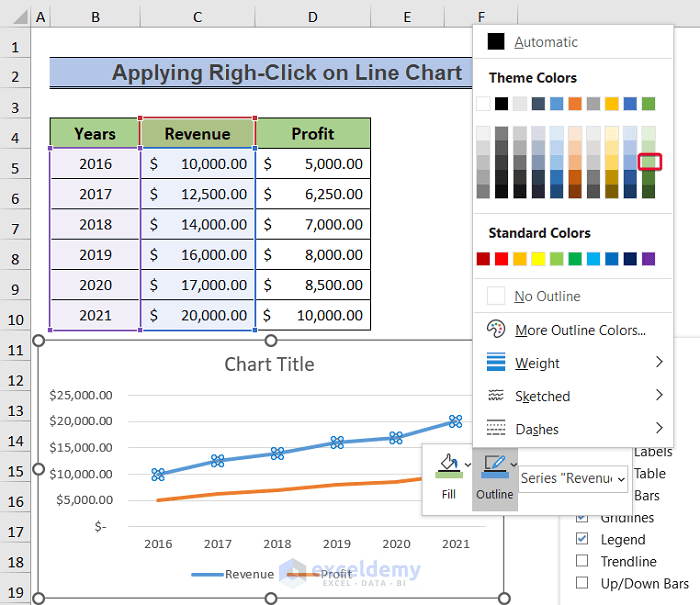
Task: Toggle the Legend checkbox
Action: (582, 538)
